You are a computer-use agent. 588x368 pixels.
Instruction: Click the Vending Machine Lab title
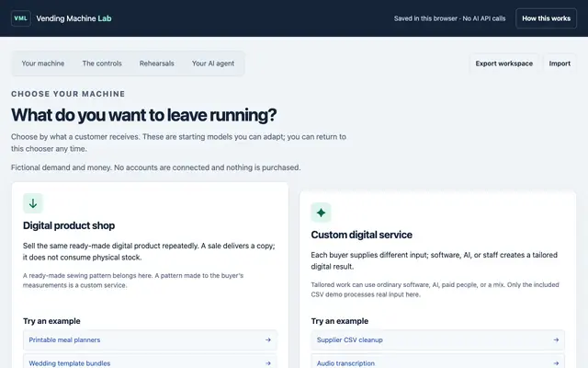pos(73,18)
